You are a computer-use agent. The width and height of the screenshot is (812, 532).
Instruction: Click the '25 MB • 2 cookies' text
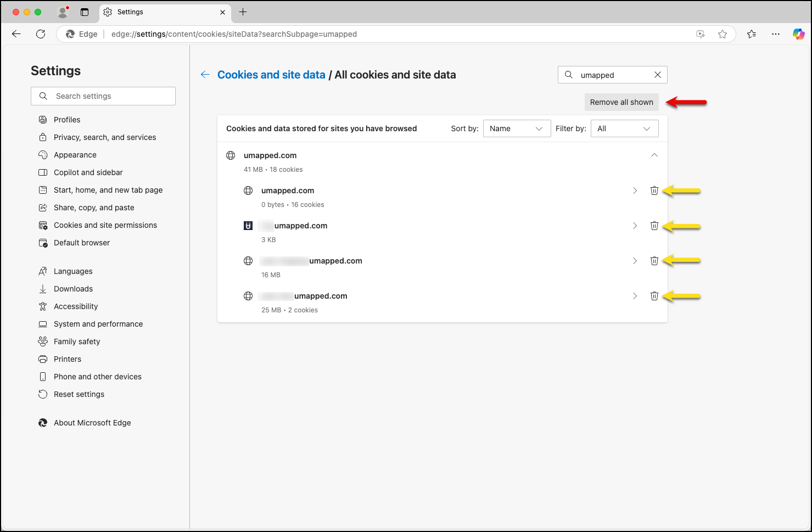(289, 310)
